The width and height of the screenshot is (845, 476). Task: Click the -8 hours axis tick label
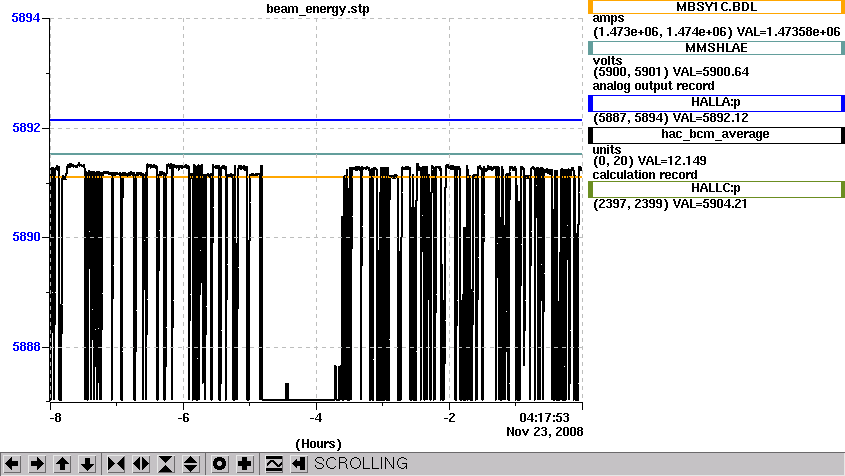click(x=55, y=418)
